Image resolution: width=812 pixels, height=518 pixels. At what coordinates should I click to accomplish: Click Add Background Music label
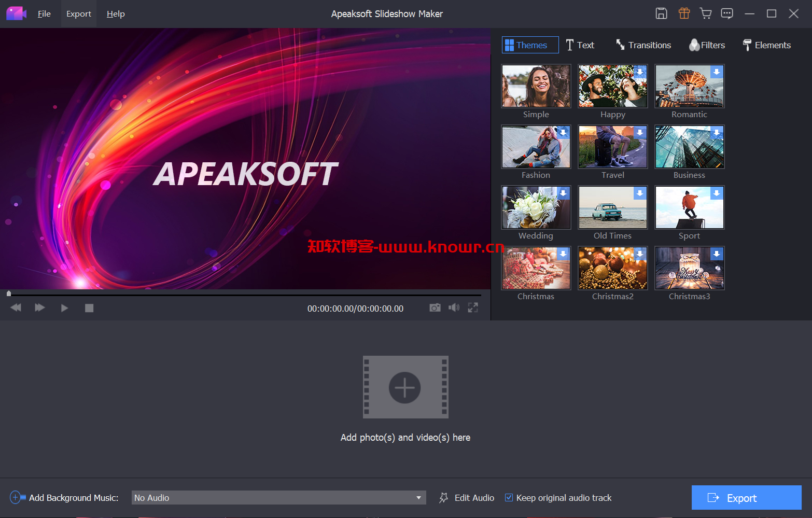(x=74, y=497)
